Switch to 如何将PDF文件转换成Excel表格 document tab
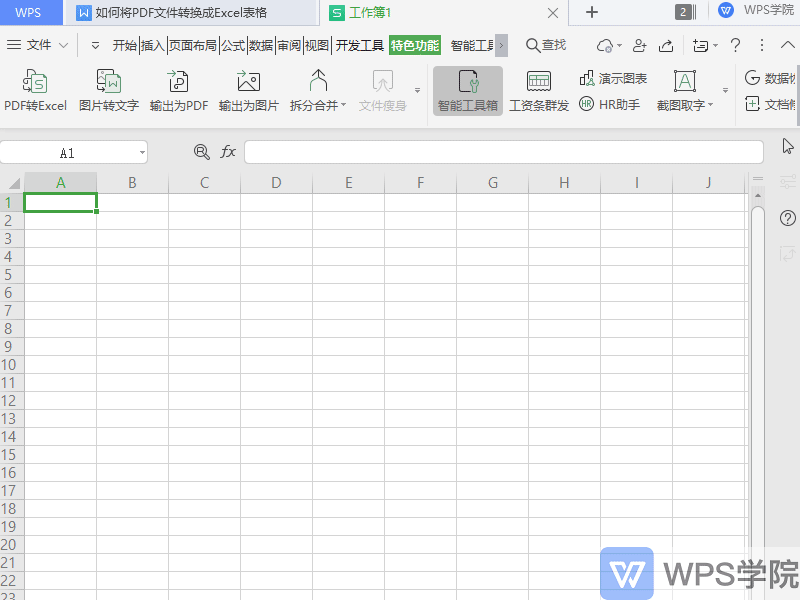 189,13
